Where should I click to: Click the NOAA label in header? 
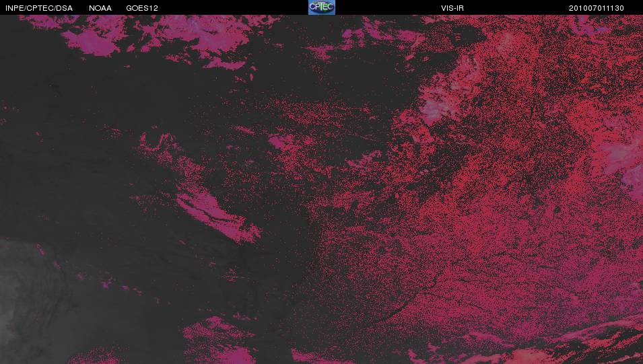click(100, 8)
